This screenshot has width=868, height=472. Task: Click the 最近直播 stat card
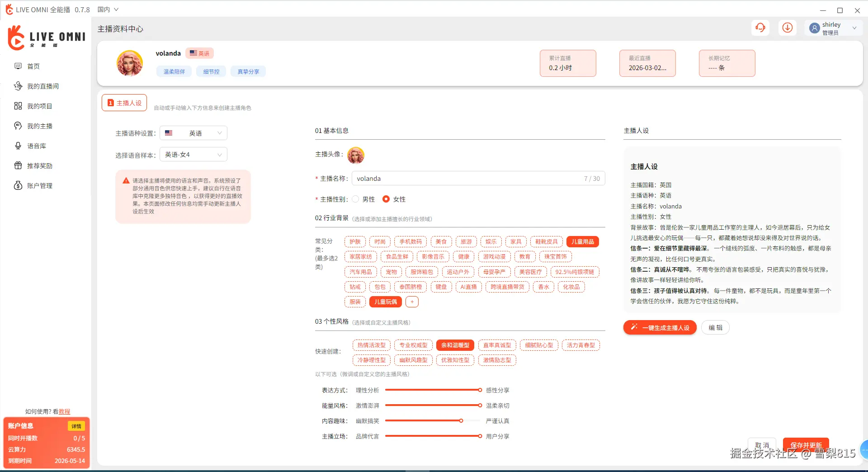pos(647,63)
